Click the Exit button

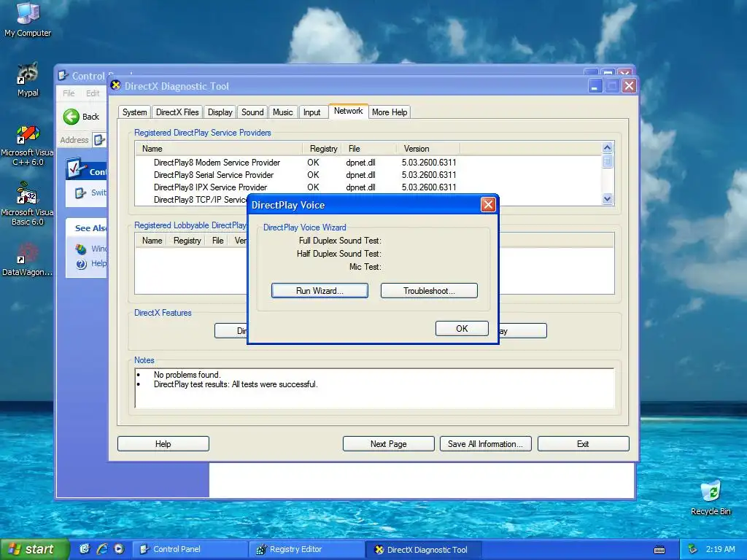(x=583, y=444)
